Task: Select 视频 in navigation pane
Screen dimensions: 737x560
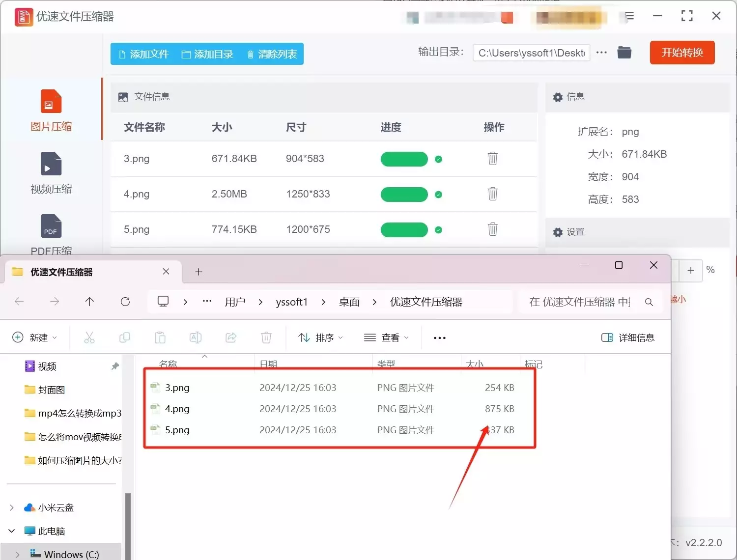Action: coord(47,366)
